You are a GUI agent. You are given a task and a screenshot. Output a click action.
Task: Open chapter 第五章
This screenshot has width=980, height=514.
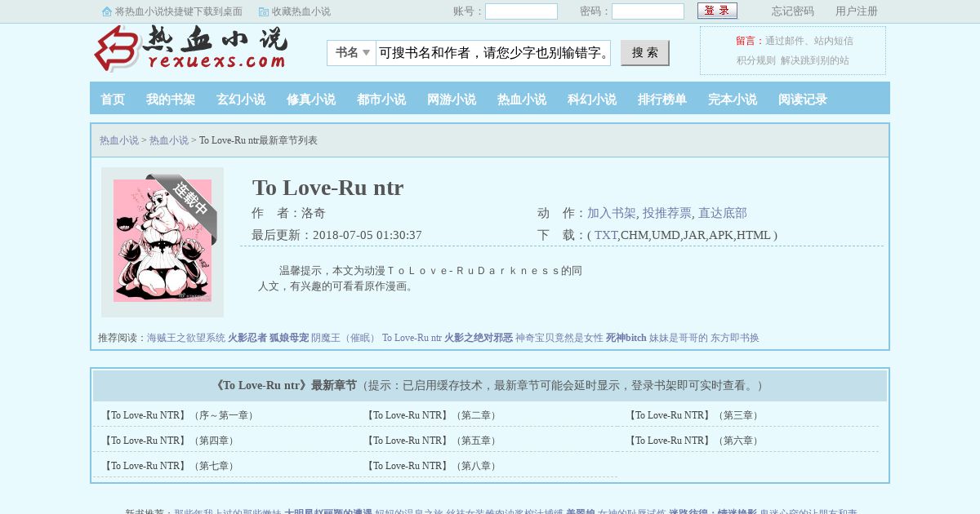click(431, 441)
